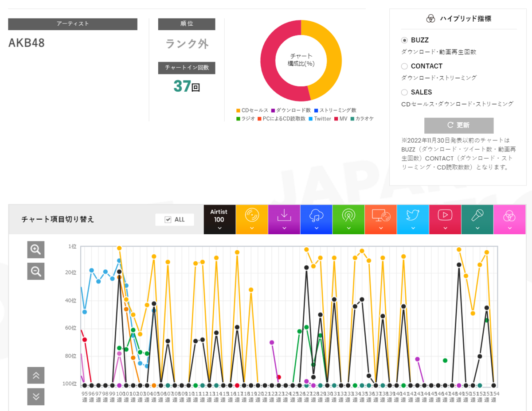Click the ラジオ legend entry
This screenshot has height=411, width=532.
click(x=245, y=119)
